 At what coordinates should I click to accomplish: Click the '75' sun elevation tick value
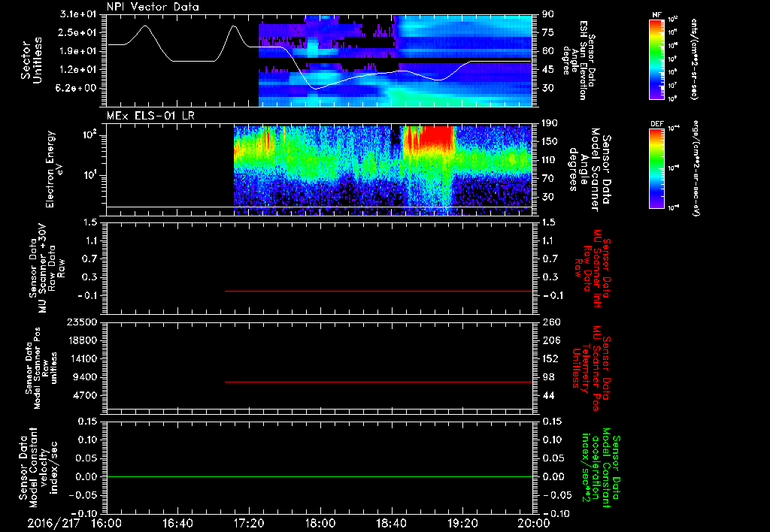pos(547,32)
